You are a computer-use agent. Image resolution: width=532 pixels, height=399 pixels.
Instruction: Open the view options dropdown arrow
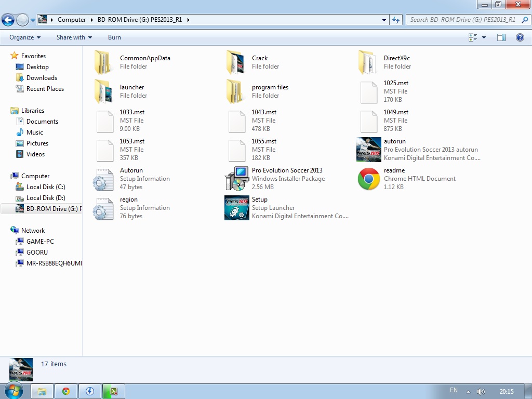[484, 37]
